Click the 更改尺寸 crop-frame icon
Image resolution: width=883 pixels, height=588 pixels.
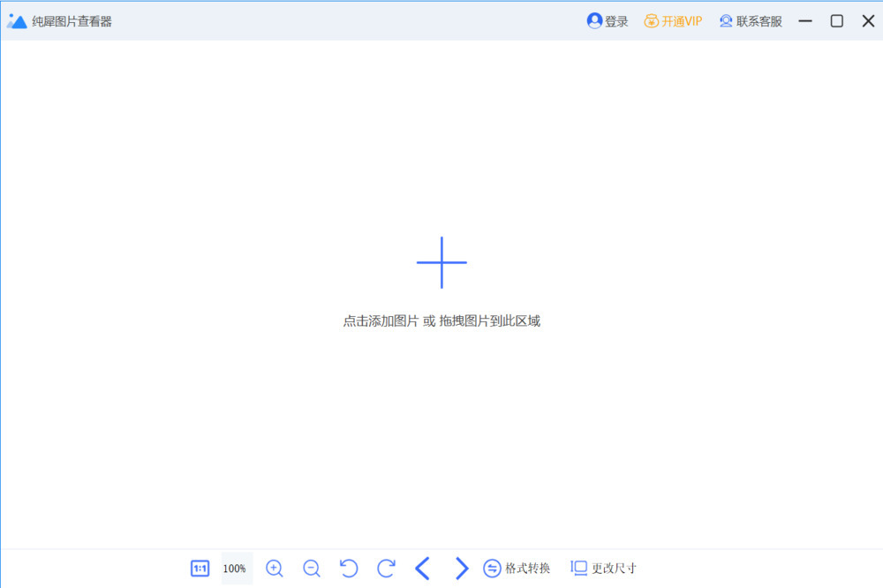(x=579, y=568)
